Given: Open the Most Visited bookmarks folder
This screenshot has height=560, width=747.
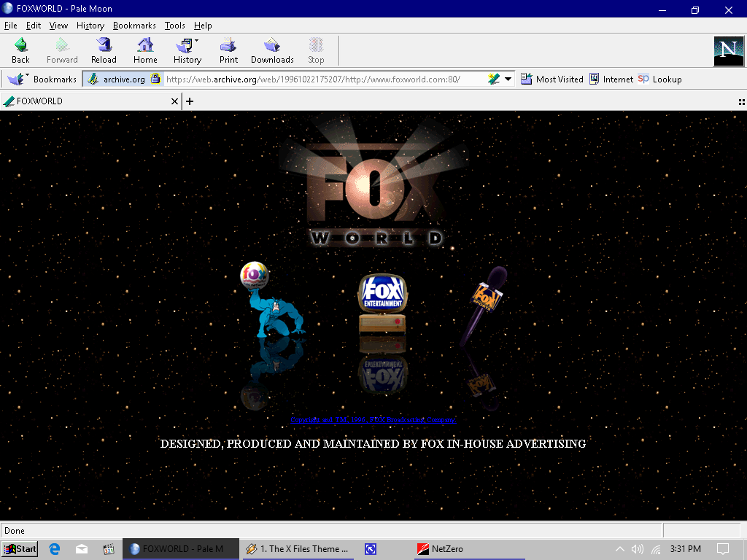Looking at the screenshot, I should pos(552,79).
